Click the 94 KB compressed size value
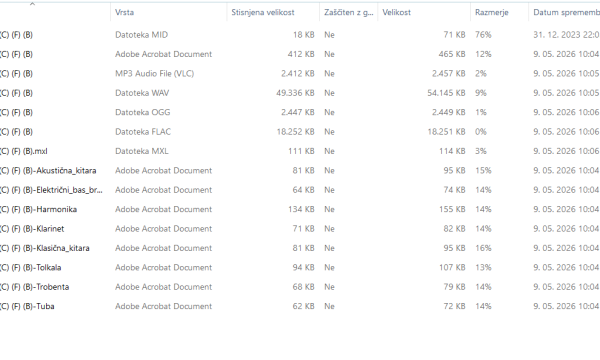 (x=303, y=267)
